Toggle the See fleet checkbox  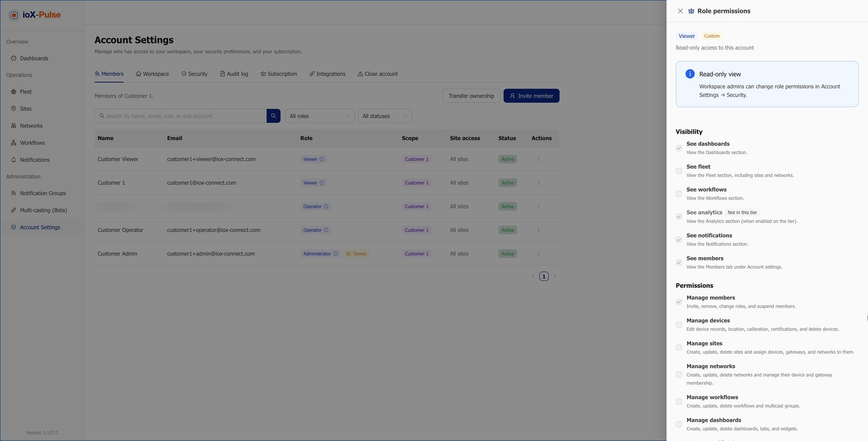(679, 171)
